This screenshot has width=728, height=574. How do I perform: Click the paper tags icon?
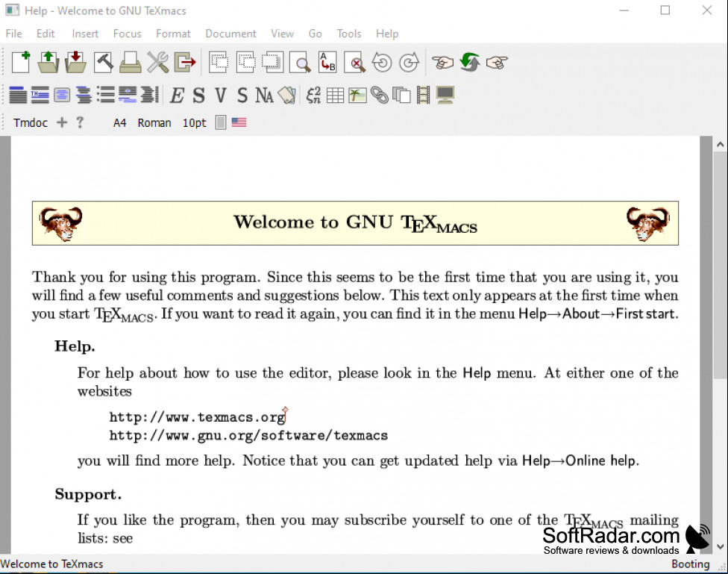coord(287,96)
